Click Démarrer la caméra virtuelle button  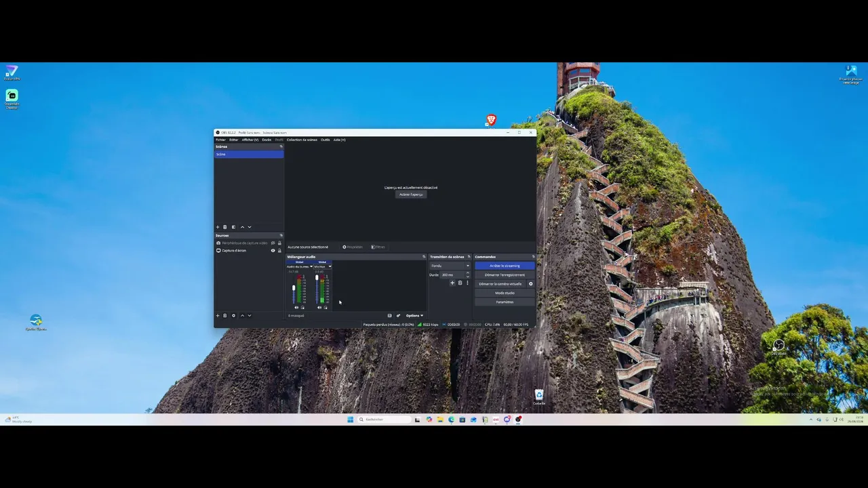[500, 284]
